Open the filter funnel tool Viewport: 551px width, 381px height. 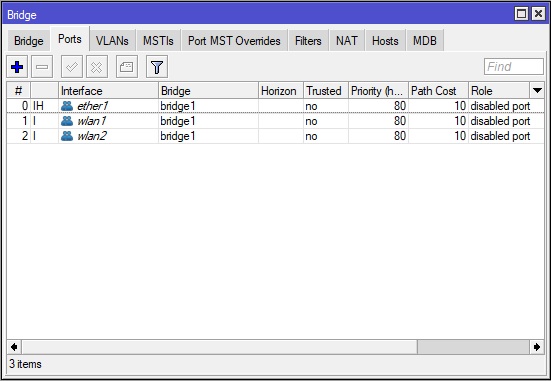click(x=157, y=66)
